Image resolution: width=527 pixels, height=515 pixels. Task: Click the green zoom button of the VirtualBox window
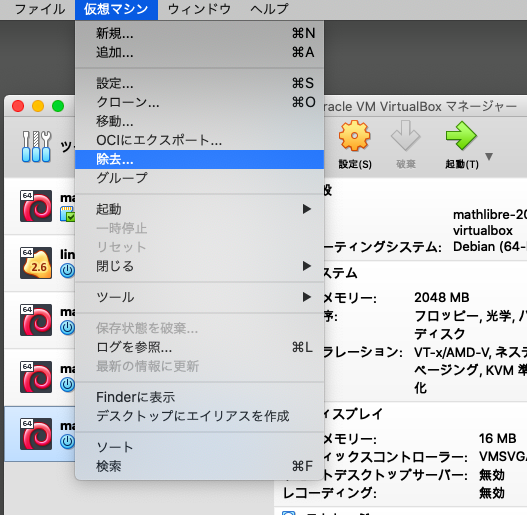tap(58, 106)
